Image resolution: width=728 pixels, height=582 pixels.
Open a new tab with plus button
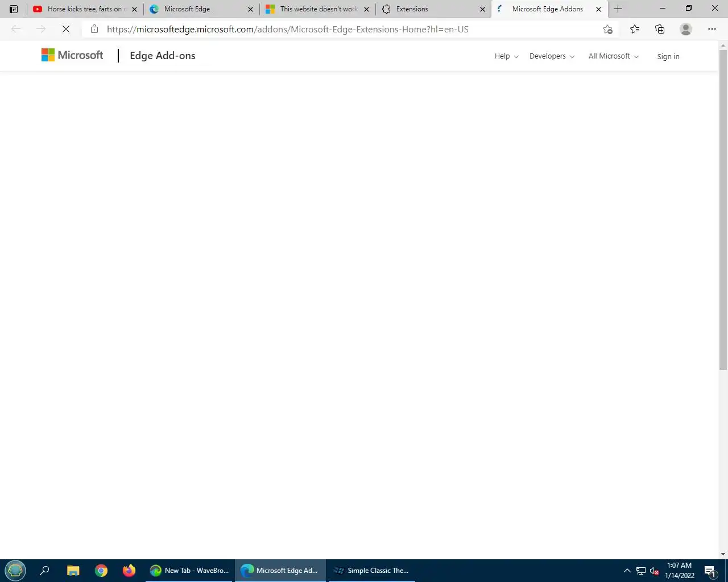tap(618, 9)
